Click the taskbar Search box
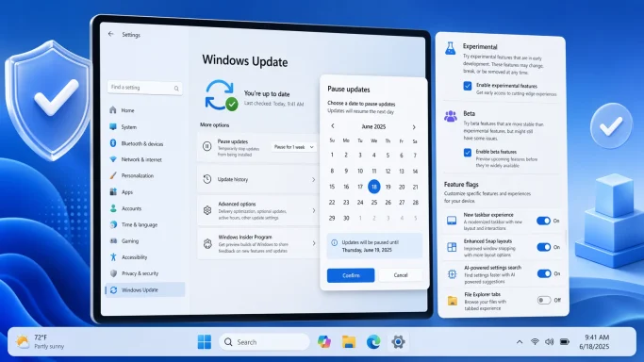644x362 pixels. (x=264, y=342)
